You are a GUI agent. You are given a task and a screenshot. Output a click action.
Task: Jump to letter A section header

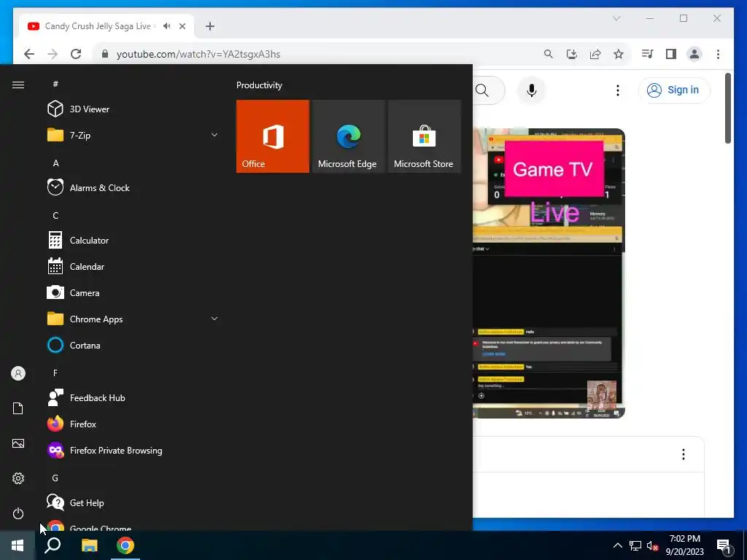tap(55, 163)
